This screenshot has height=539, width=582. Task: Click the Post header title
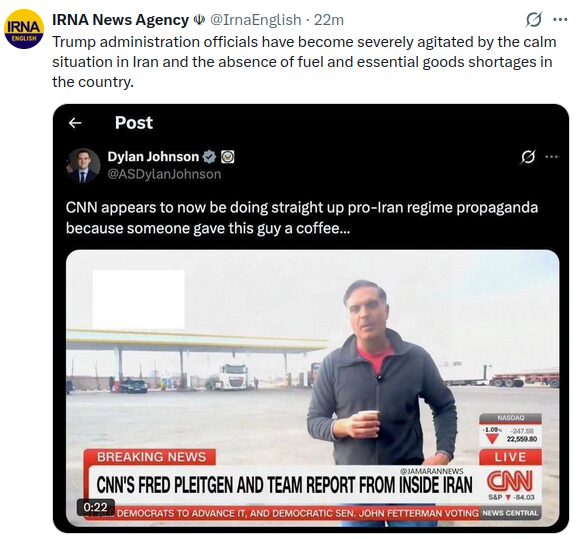click(x=134, y=123)
